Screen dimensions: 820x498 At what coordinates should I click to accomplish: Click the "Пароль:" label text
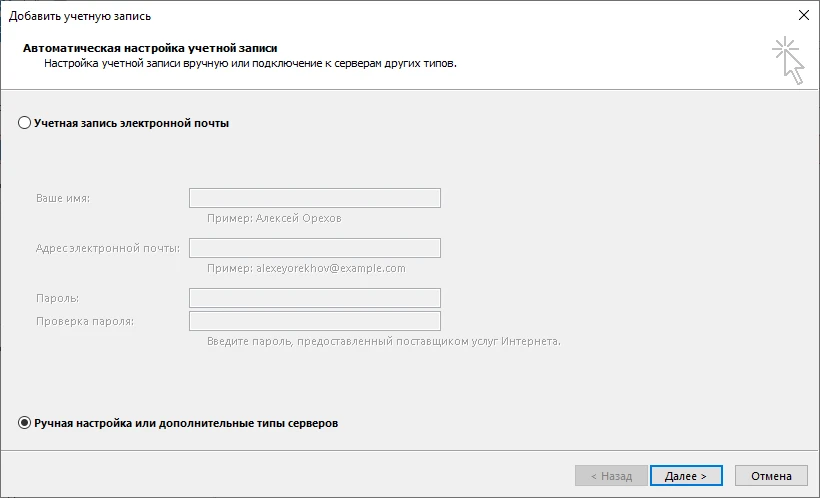pos(57,298)
